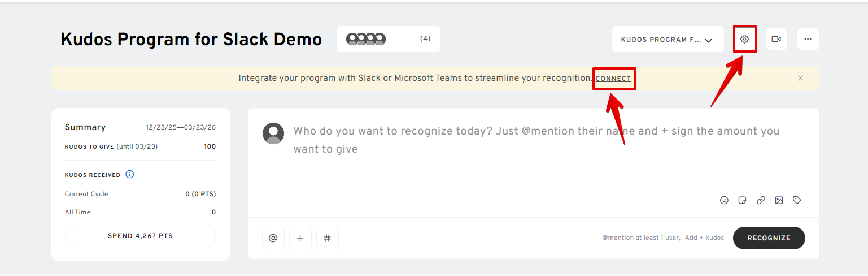Insert an emoji using smiley icon
This screenshot has height=276, width=868.
[x=724, y=200]
